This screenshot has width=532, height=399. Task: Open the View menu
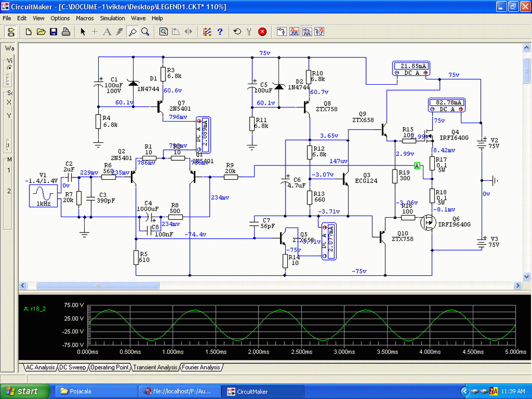point(39,18)
